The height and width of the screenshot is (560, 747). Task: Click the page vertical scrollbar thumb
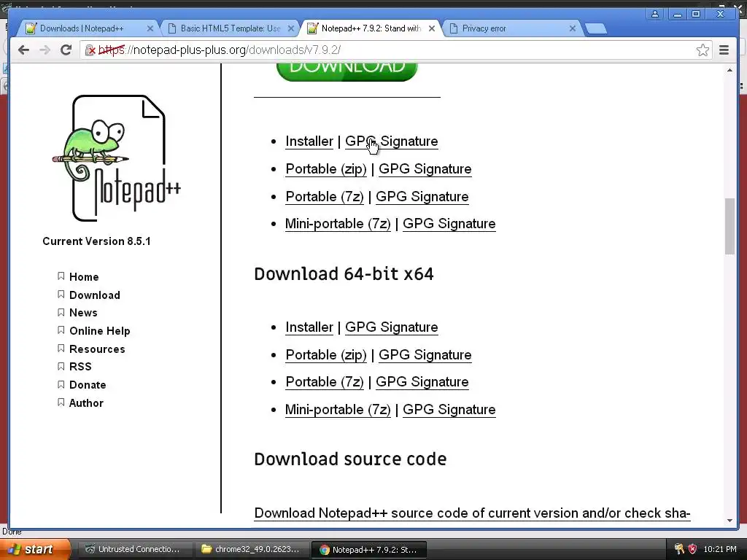pos(729,227)
